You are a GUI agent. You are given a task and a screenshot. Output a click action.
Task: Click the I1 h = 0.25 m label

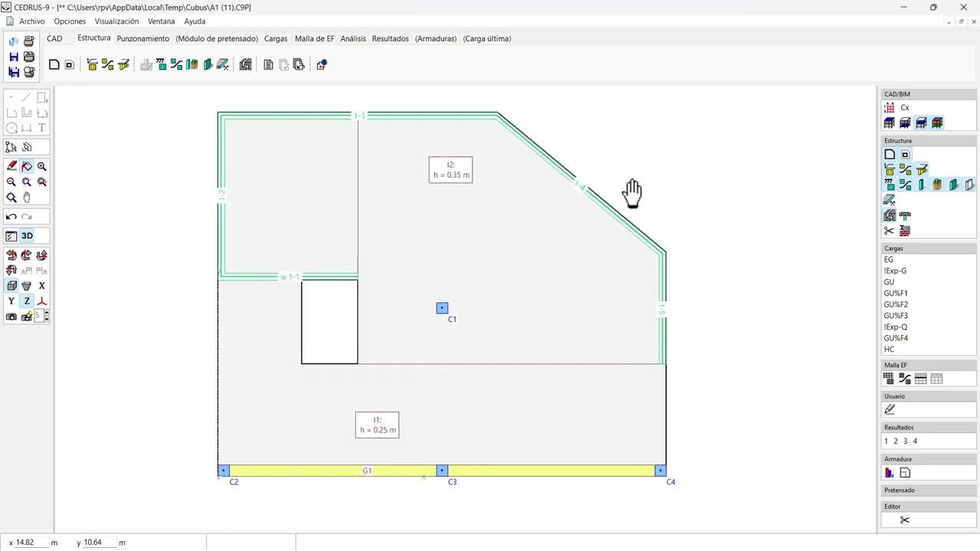[377, 425]
